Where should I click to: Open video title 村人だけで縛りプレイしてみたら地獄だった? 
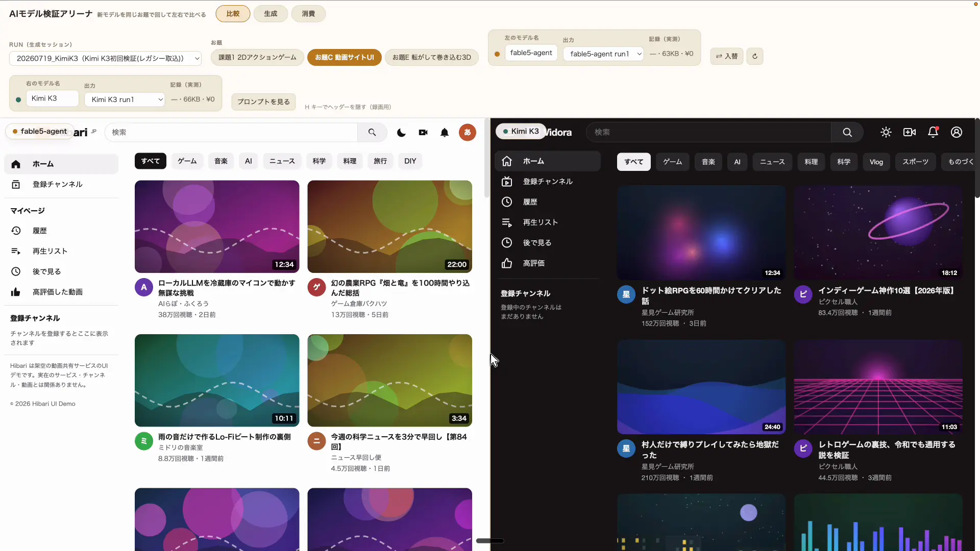pyautogui.click(x=710, y=450)
